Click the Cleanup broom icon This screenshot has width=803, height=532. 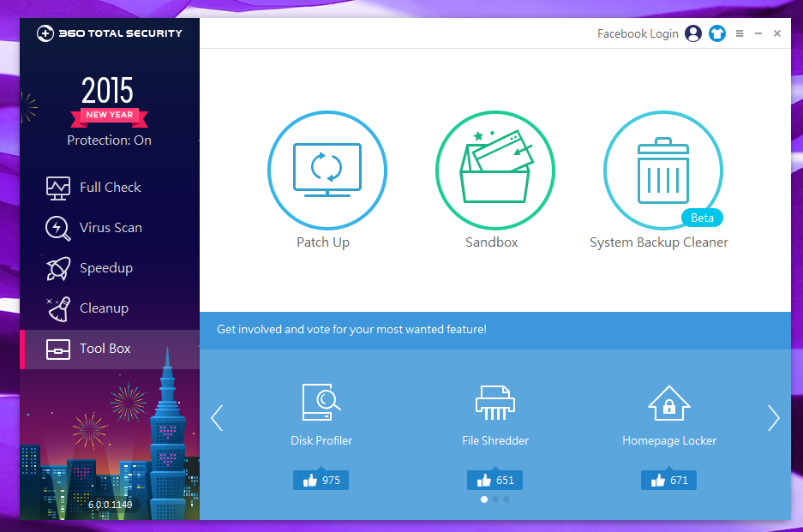click(x=58, y=308)
